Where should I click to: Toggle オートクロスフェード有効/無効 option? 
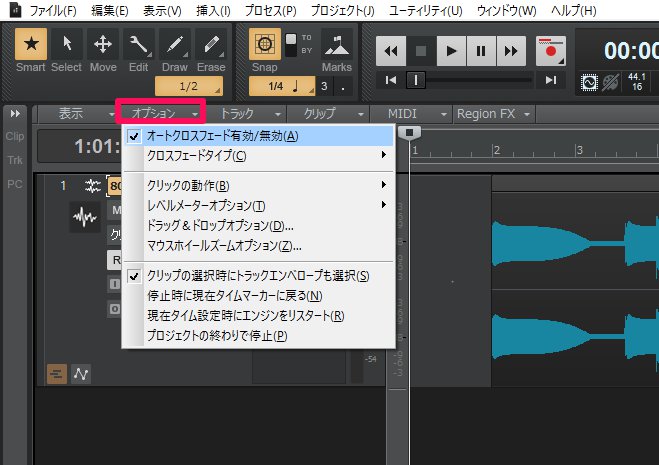222,135
